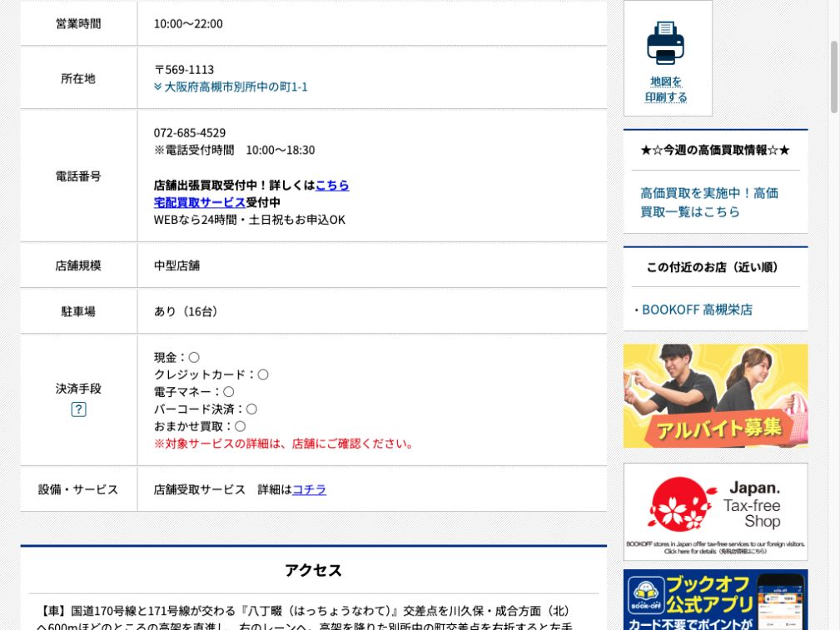Click the 駐車場 row label
The image size is (840, 630).
click(x=78, y=312)
